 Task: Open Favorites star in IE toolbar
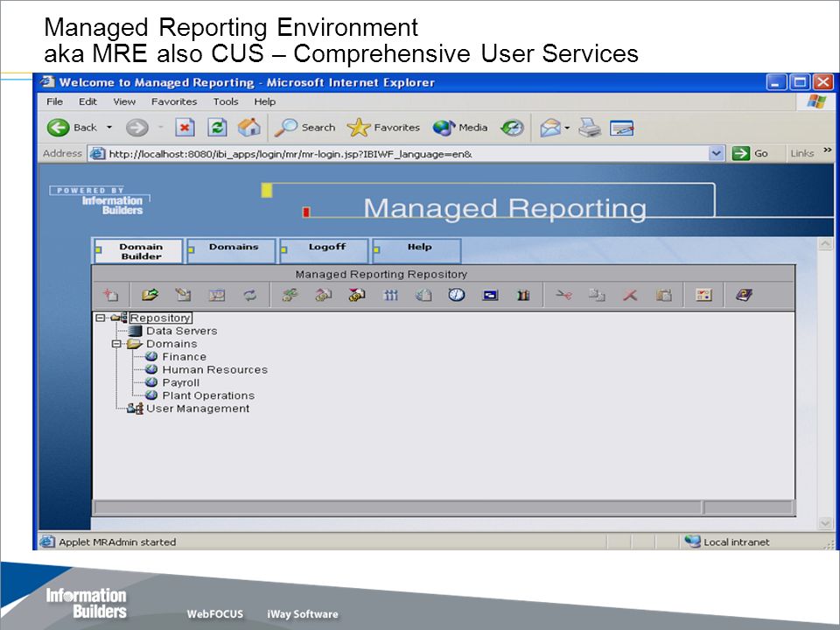point(383,128)
